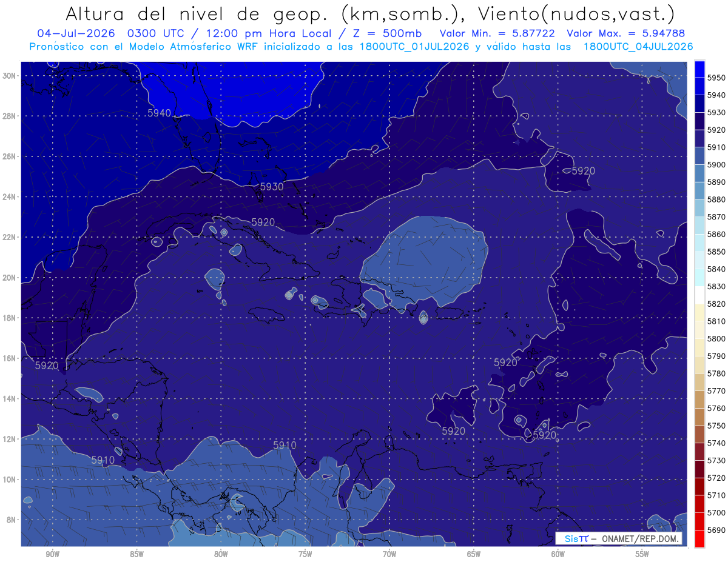Click the 5860 legend value

(716, 234)
